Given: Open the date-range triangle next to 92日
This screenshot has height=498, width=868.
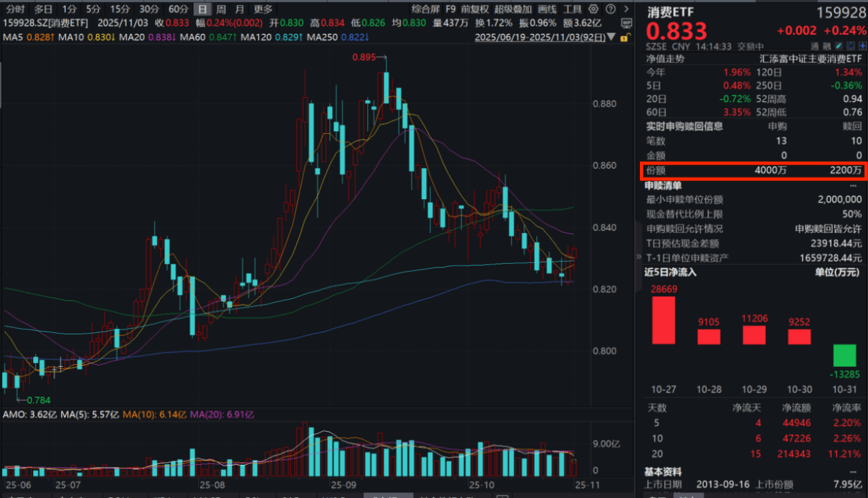Looking at the screenshot, I should [x=611, y=37].
